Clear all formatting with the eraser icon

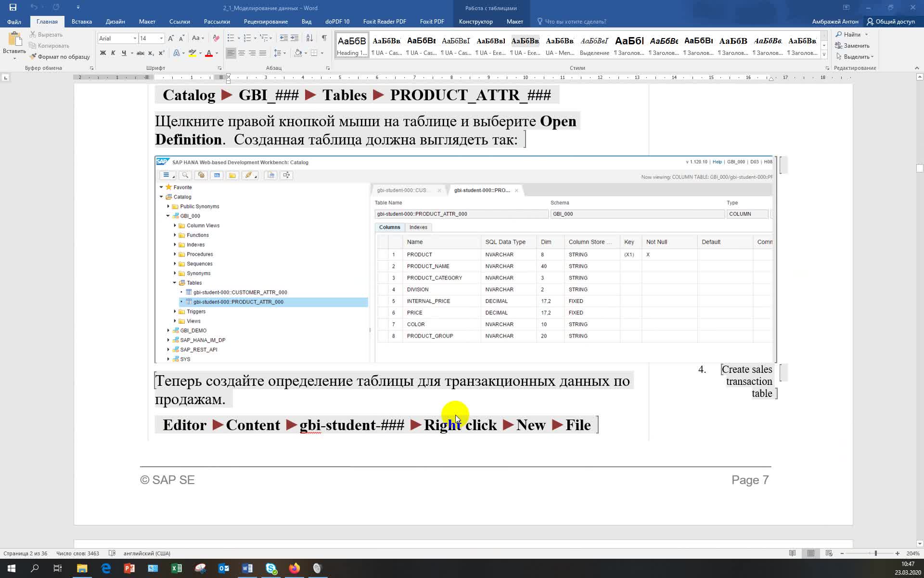pos(216,38)
